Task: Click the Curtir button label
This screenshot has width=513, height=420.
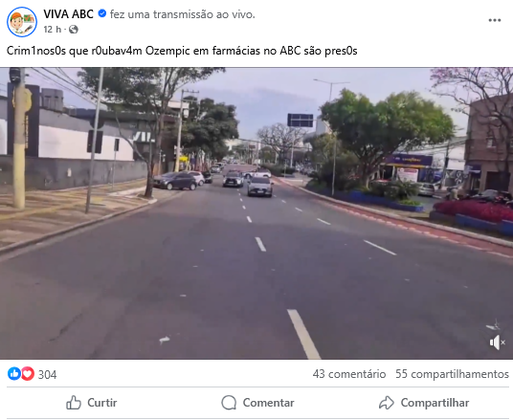Action: point(101,403)
